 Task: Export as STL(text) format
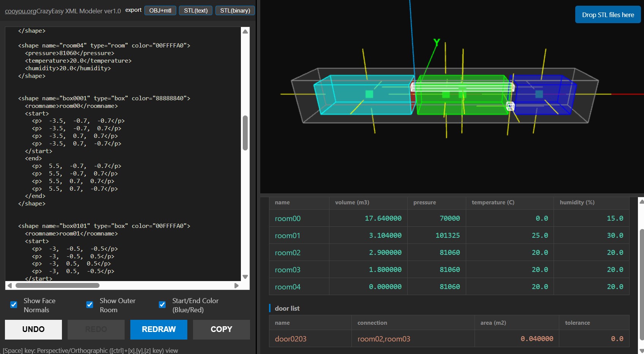196,10
